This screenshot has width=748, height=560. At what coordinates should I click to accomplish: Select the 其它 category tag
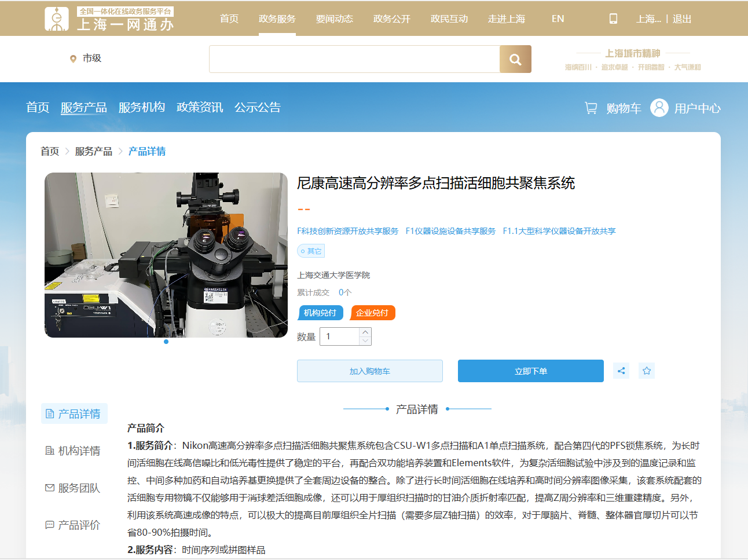tap(311, 251)
